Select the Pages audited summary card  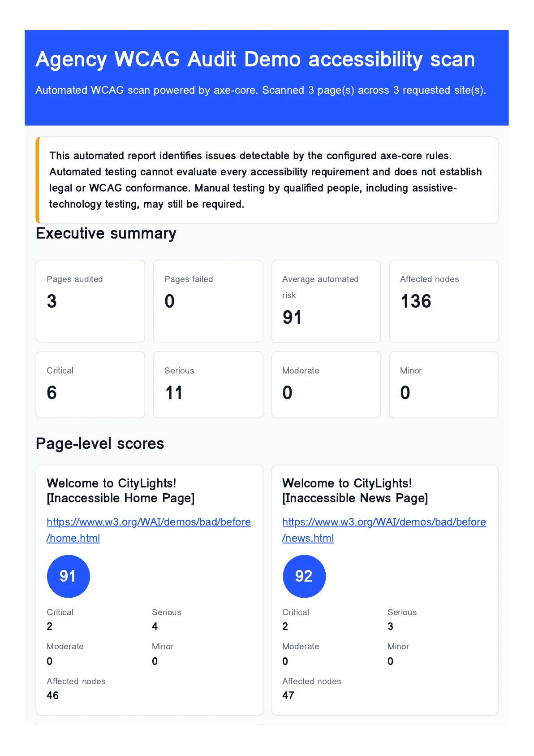click(90, 301)
